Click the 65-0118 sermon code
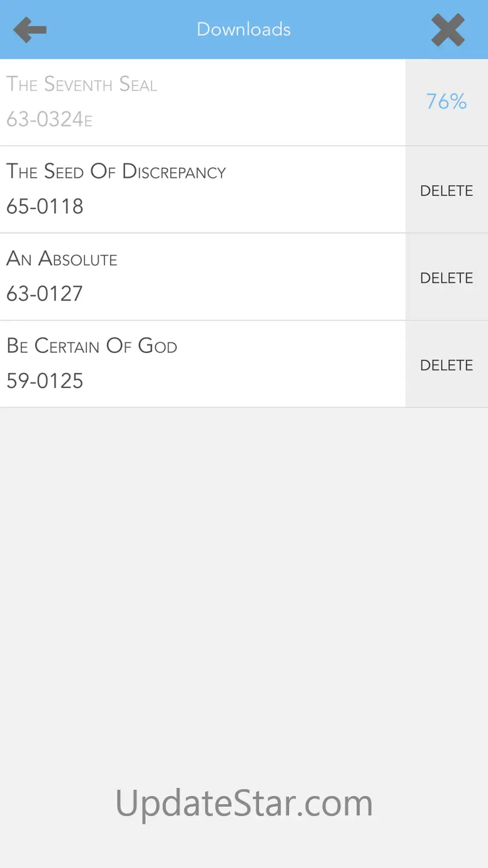This screenshot has width=488, height=868. tap(45, 207)
